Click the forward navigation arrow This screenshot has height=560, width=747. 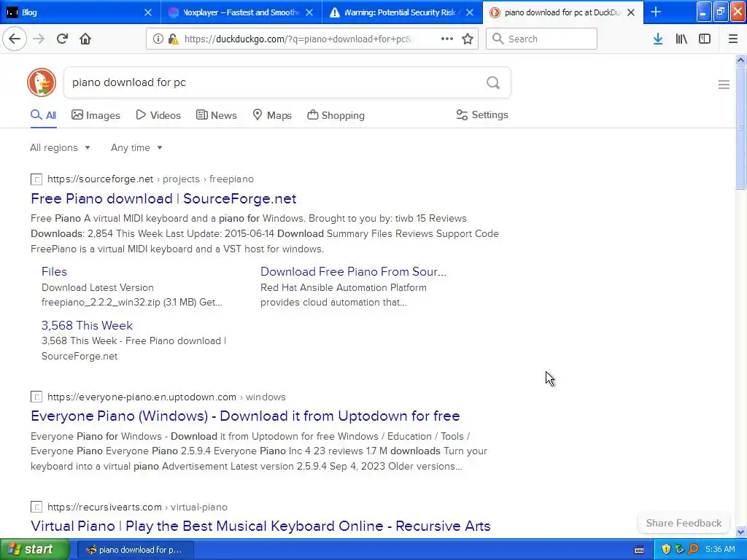click(x=39, y=39)
